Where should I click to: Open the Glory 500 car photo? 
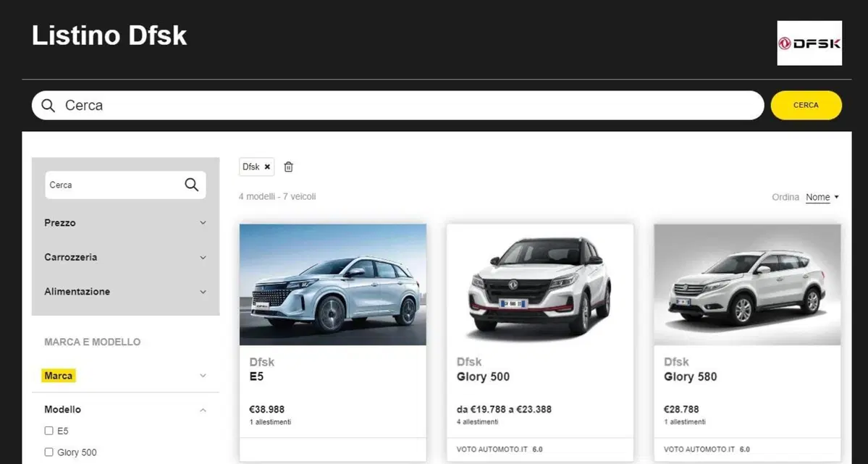540,284
